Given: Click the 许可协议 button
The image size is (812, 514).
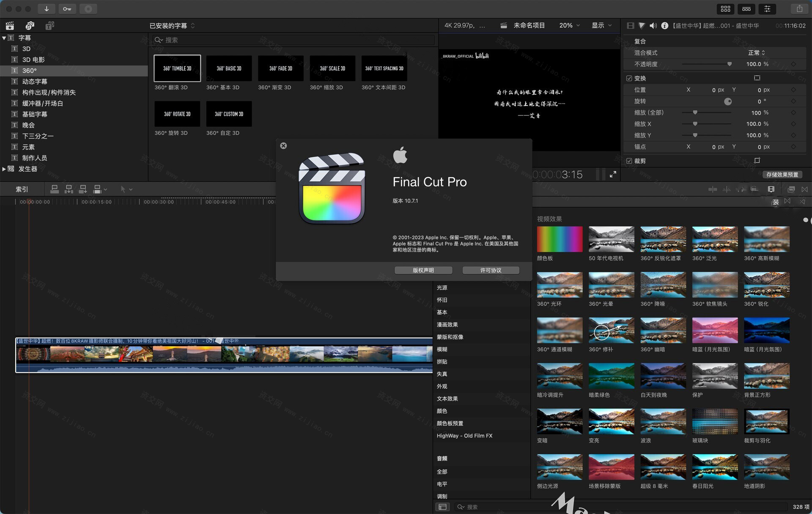Looking at the screenshot, I should point(491,270).
